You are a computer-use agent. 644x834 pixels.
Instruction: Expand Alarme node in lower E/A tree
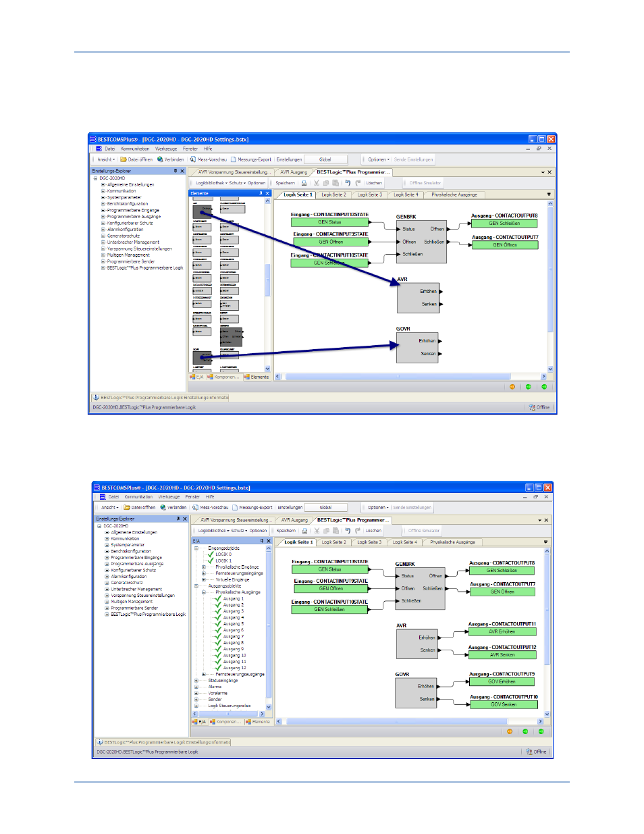196,687
